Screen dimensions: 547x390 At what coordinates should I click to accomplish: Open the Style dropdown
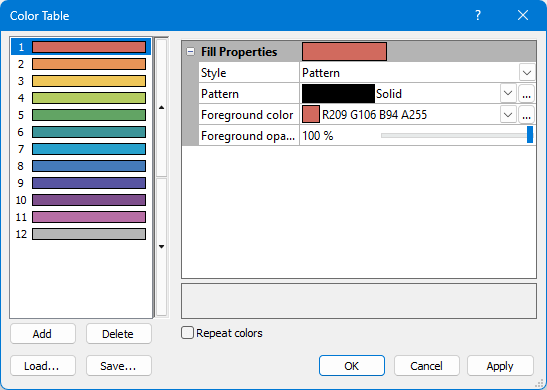pos(527,73)
